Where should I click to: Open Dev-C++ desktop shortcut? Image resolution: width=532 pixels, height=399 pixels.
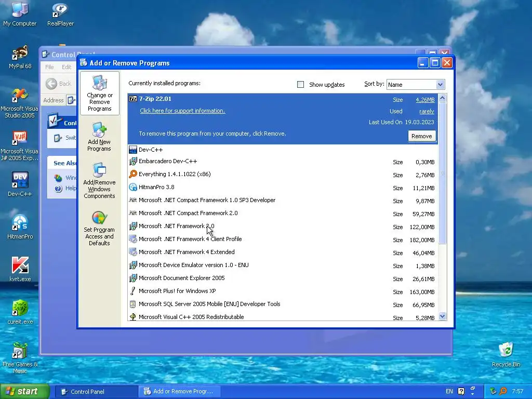20,184
